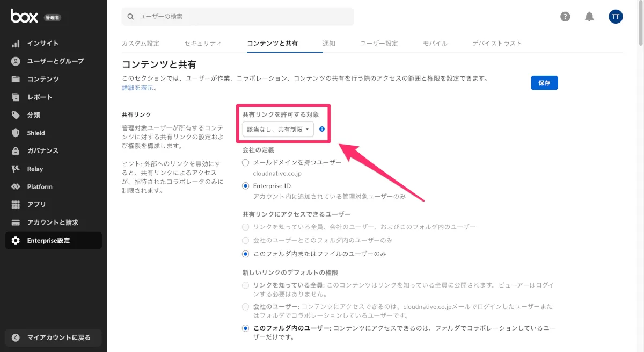Click the Shield icon in the sidebar
This screenshot has height=352, width=644.
[16, 133]
